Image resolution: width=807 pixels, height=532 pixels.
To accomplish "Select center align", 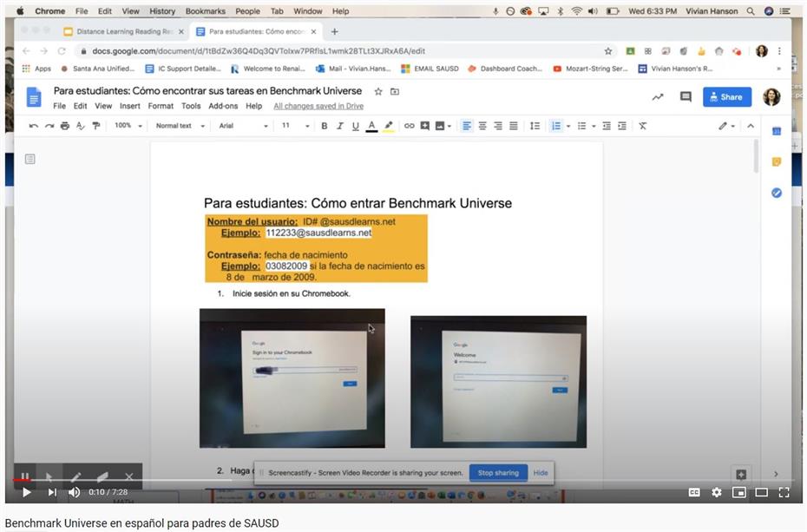I will [482, 126].
